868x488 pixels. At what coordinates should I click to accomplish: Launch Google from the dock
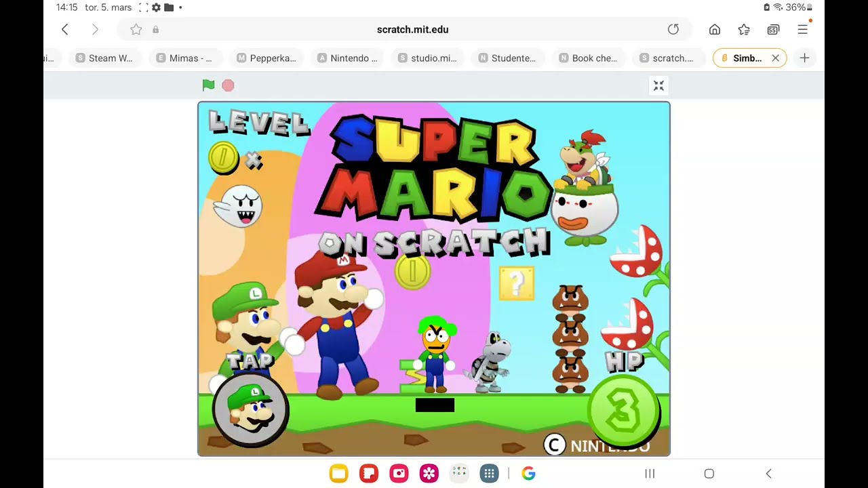(528, 474)
